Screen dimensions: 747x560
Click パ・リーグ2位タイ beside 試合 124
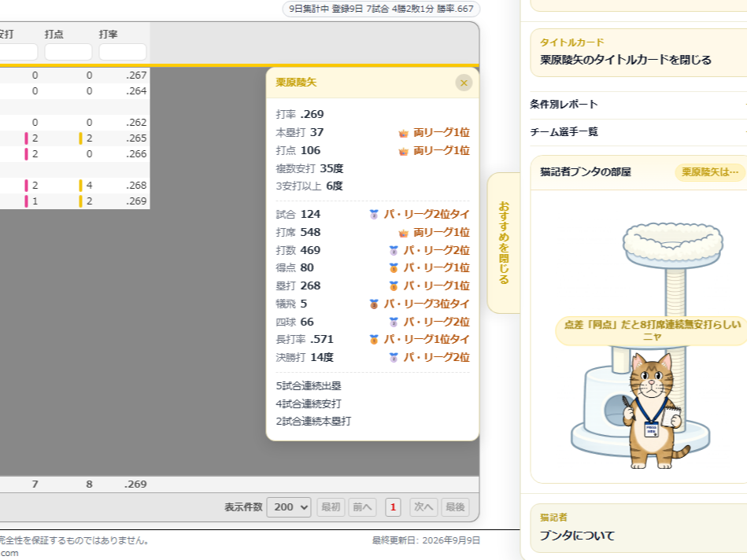pos(427,214)
